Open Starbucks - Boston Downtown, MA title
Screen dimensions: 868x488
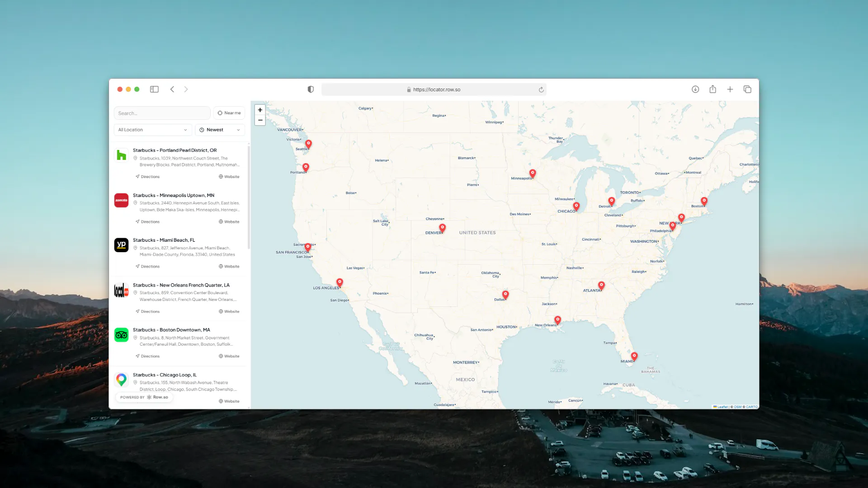(x=171, y=330)
